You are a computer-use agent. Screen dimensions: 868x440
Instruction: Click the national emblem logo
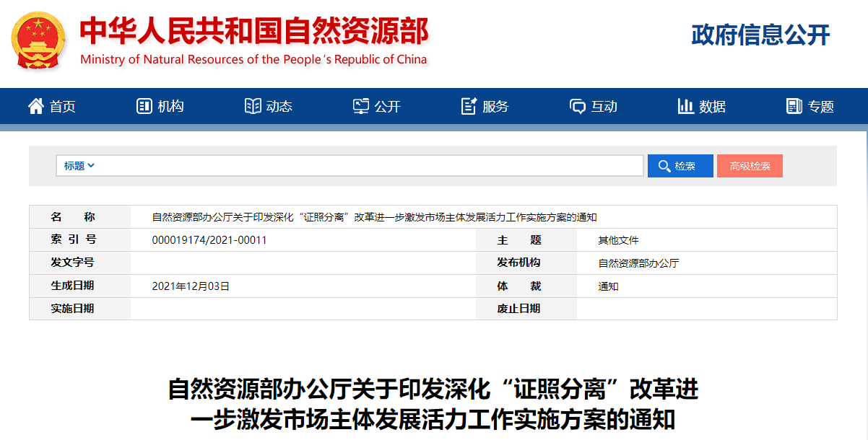[39, 40]
